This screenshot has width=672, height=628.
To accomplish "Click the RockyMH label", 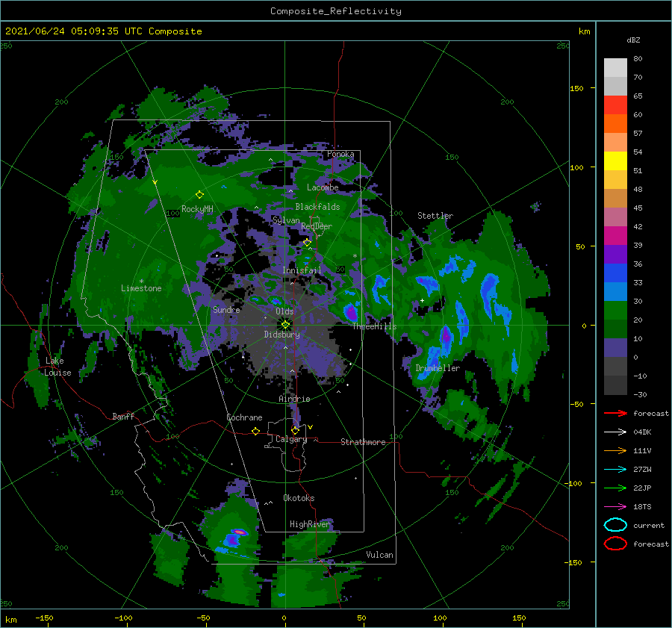I will (197, 209).
